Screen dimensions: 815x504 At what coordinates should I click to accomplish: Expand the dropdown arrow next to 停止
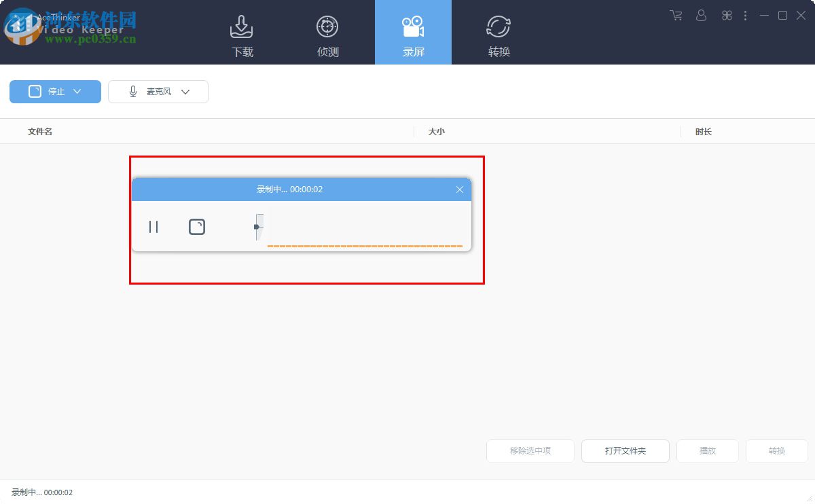[77, 91]
